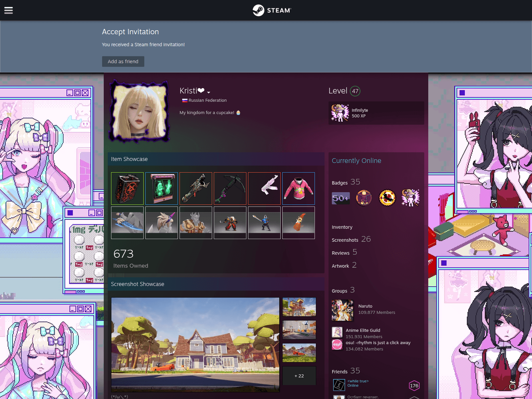Select the pink hoodie item

tap(299, 189)
